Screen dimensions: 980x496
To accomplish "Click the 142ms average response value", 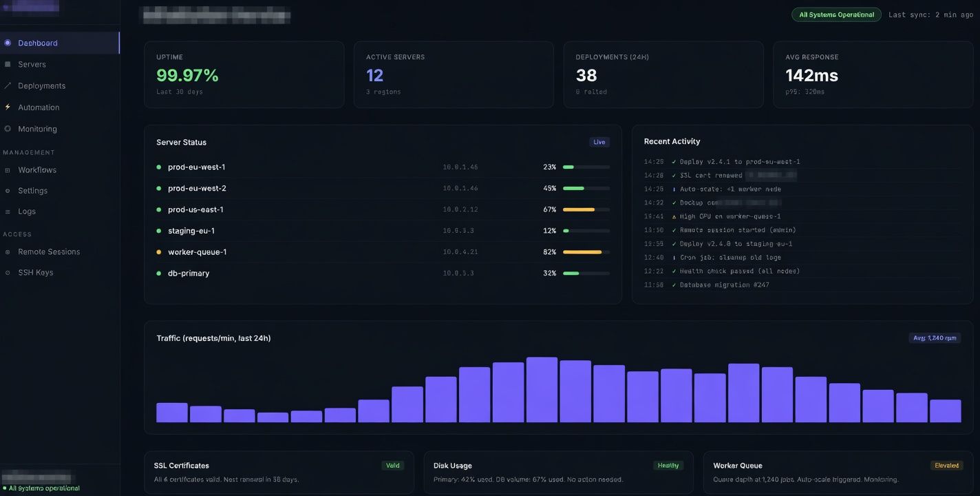I will pos(812,75).
